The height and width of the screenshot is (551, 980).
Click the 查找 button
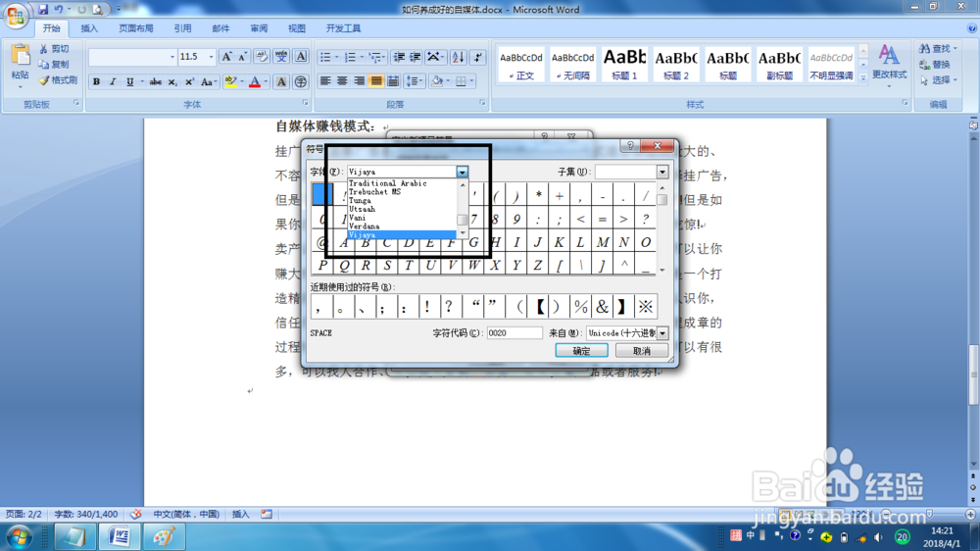(938, 49)
